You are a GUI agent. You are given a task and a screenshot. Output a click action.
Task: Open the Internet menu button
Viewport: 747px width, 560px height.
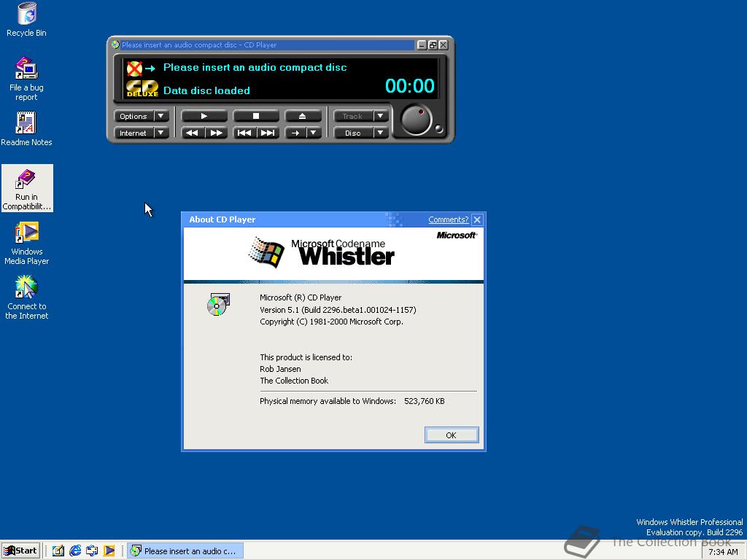[x=133, y=133]
